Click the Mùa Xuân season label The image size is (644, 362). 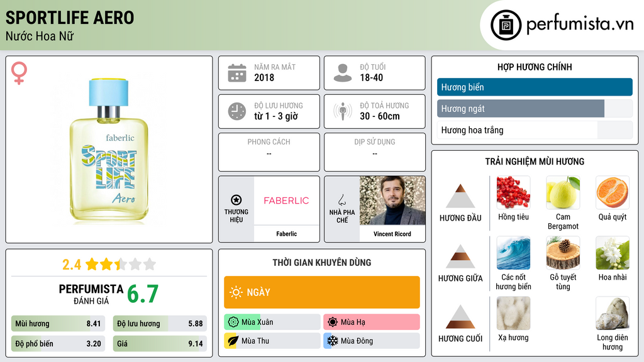click(x=257, y=322)
